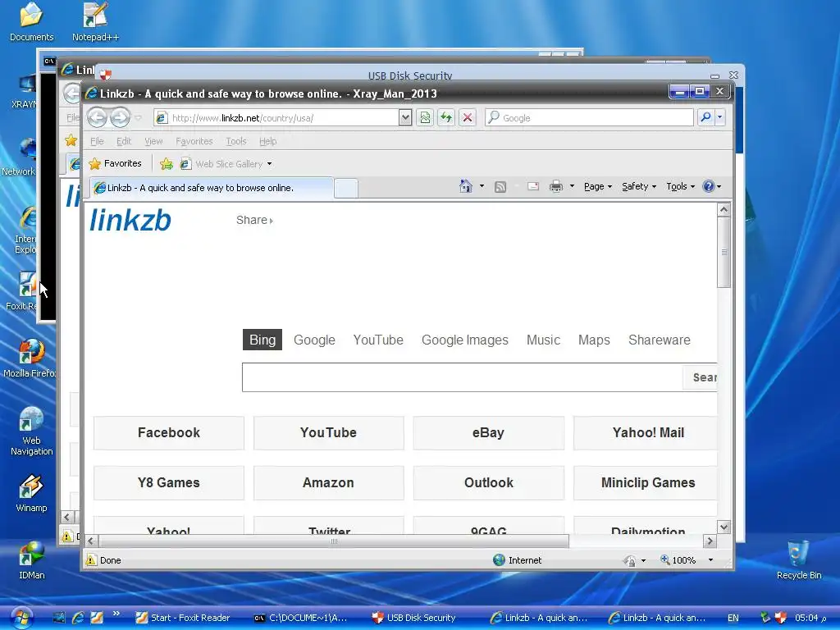Click the browser Back arrow button

(97, 117)
